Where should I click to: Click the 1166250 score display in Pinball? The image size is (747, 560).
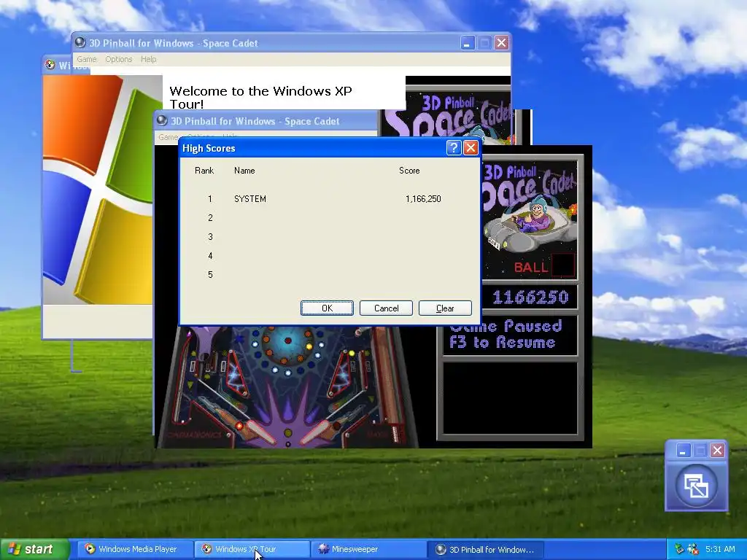click(x=530, y=297)
